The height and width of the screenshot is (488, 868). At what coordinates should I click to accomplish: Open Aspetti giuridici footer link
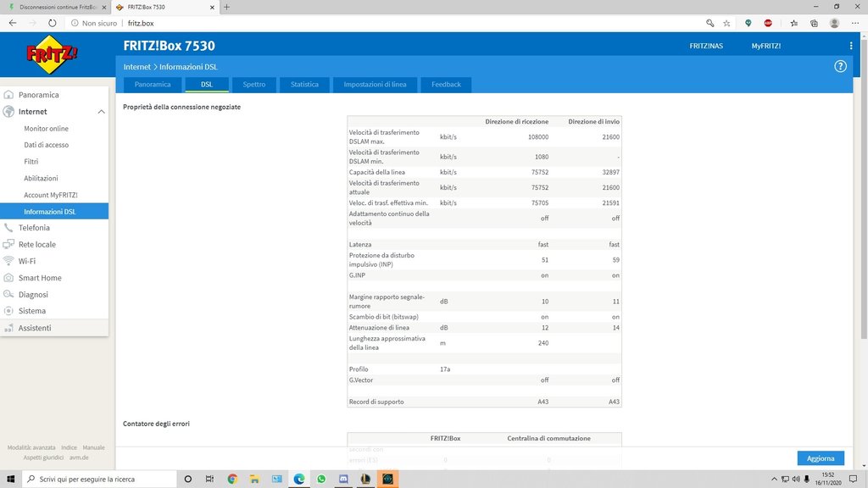point(43,457)
